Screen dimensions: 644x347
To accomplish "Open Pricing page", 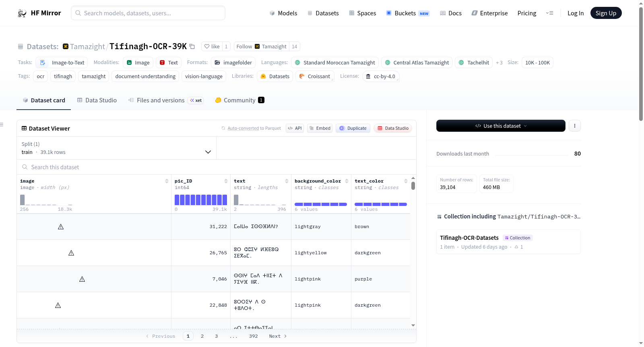I will 527,13.
